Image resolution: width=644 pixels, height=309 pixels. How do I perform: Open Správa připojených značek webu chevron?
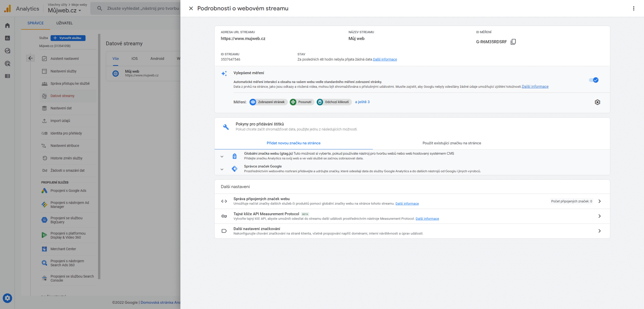click(x=599, y=201)
